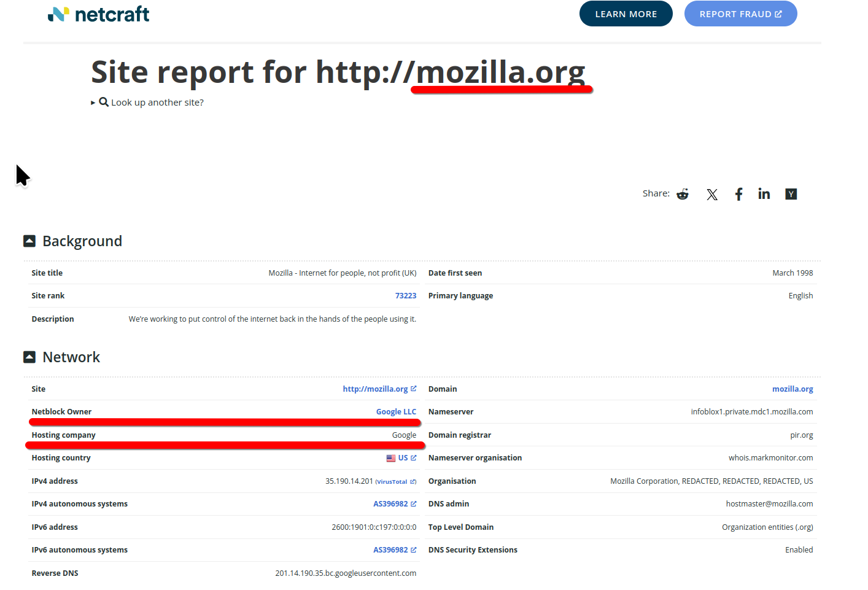Select the IPv4 address 35.190.14.201

[349, 481]
